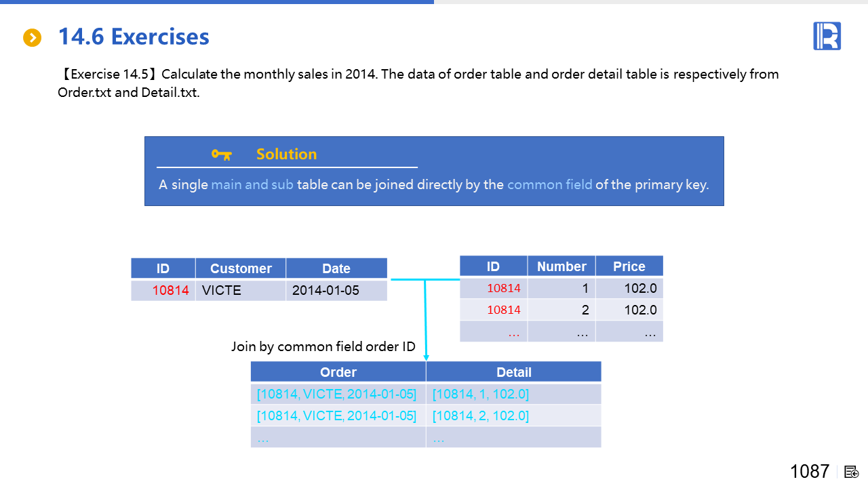The height and width of the screenshot is (488, 868).
Task: Select the "VICTE" customer cell
Action: click(222, 291)
